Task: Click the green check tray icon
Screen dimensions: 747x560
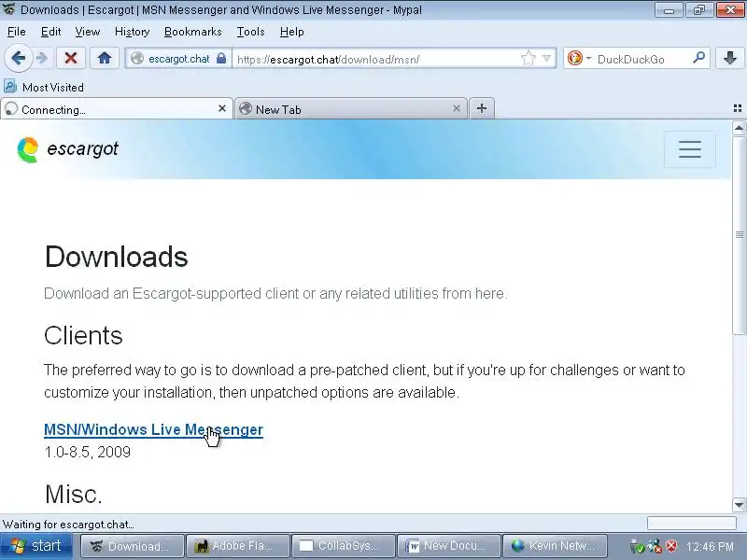Action: pos(637,546)
